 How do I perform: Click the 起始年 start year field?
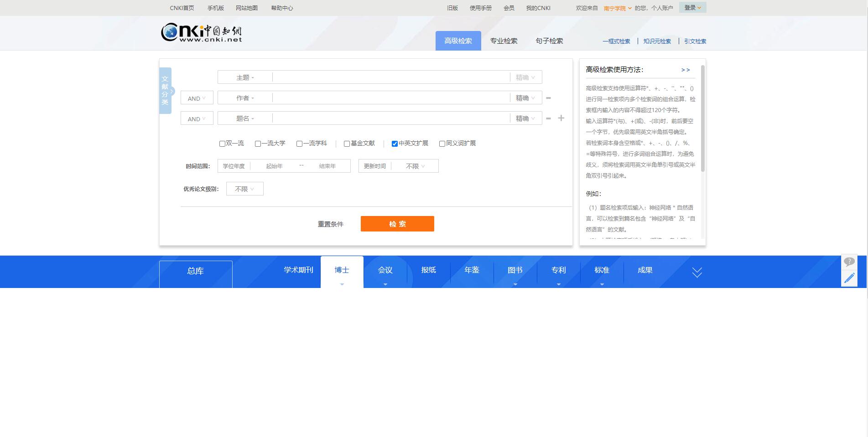(x=274, y=166)
